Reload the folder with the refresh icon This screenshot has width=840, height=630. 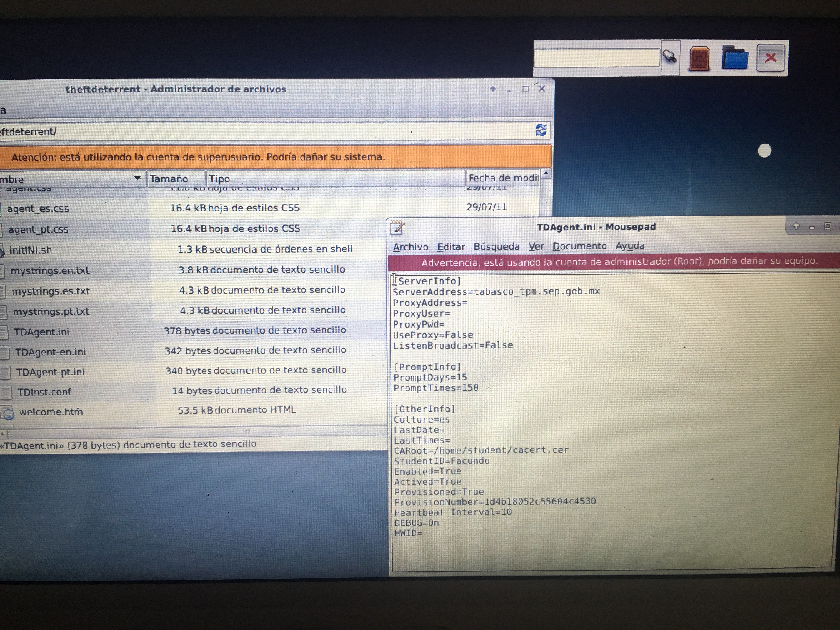click(x=541, y=130)
